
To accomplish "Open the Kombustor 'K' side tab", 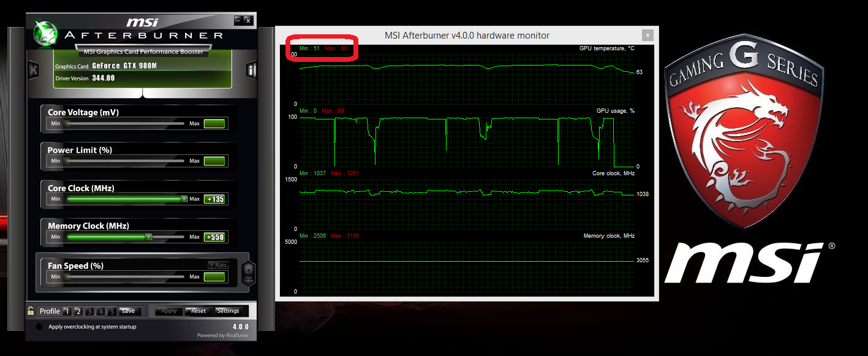I will [x=34, y=70].
